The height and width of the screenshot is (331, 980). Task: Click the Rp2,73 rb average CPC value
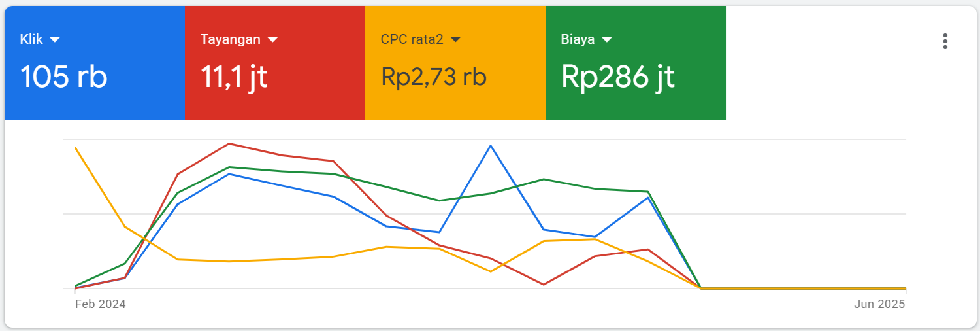pos(434,77)
